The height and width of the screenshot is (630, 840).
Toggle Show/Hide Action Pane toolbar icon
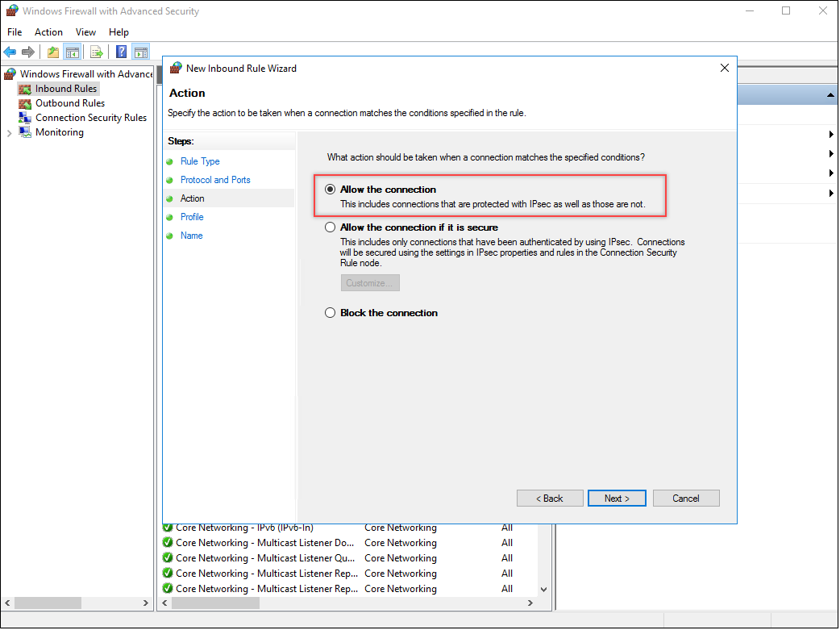(141, 52)
